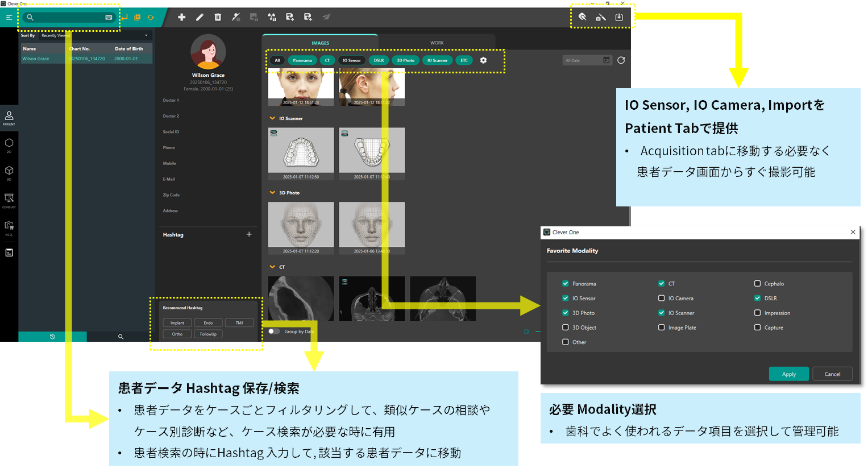The width and height of the screenshot is (868, 468).
Task: Click the edit patient pencil icon
Action: point(200,17)
